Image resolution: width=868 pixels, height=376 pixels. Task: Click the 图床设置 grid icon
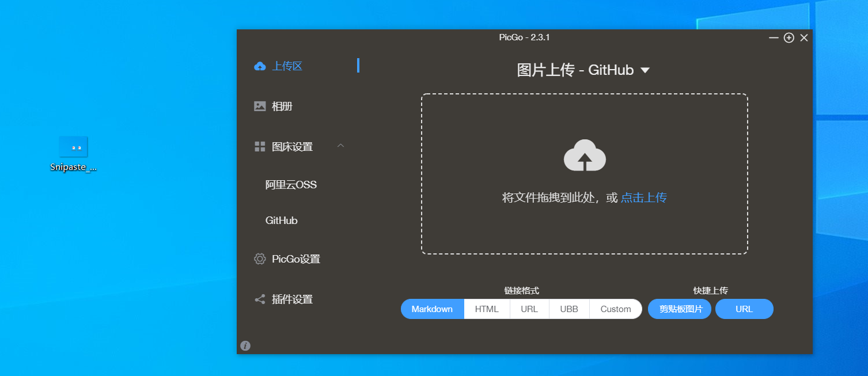[x=260, y=147]
